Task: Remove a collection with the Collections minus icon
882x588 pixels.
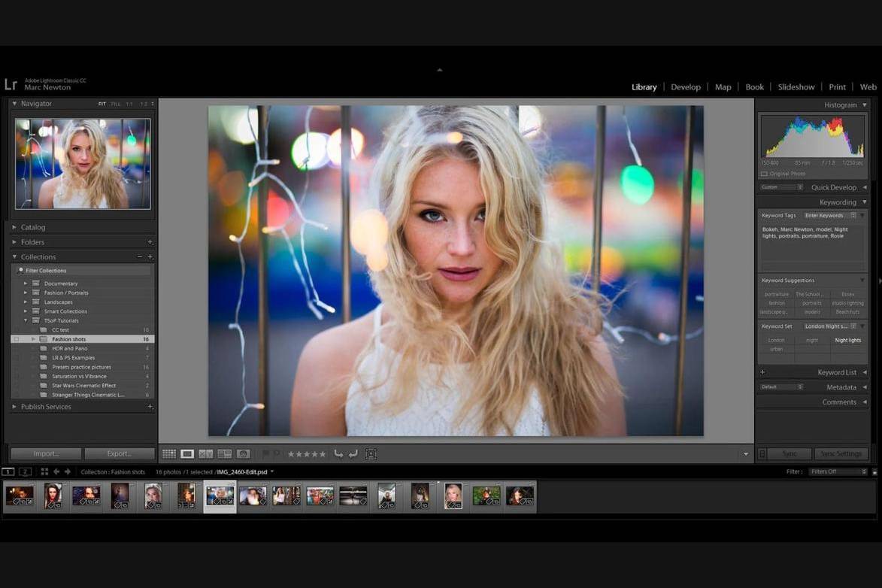Action: coord(140,256)
